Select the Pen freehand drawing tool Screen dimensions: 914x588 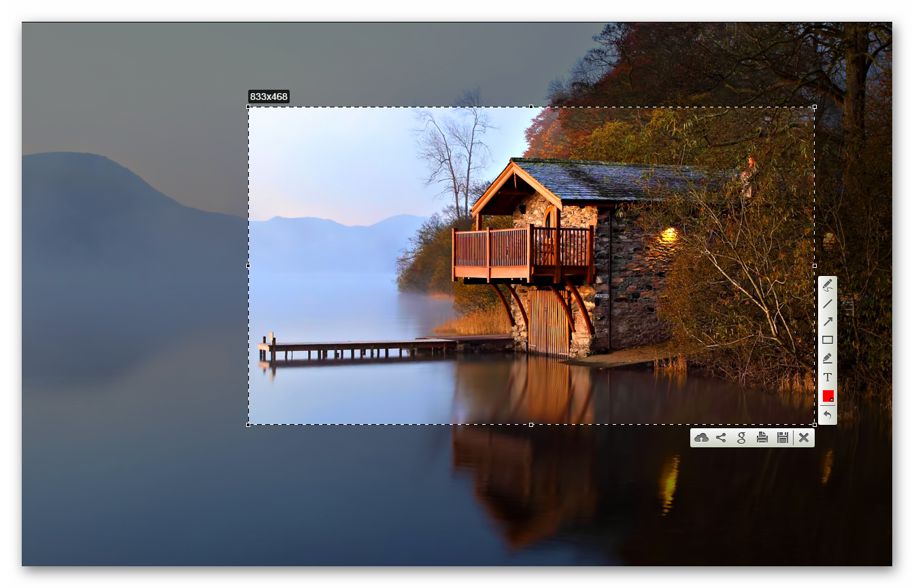828,285
